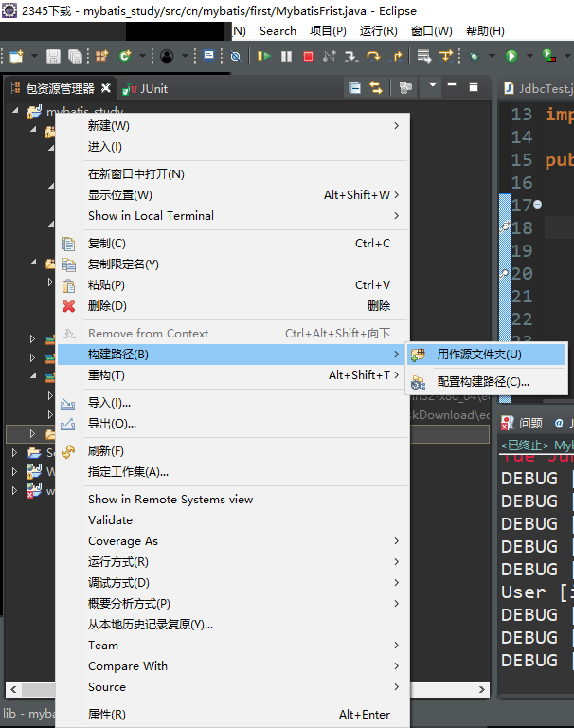Toggle Link with Editor in package explorer

coord(376,87)
